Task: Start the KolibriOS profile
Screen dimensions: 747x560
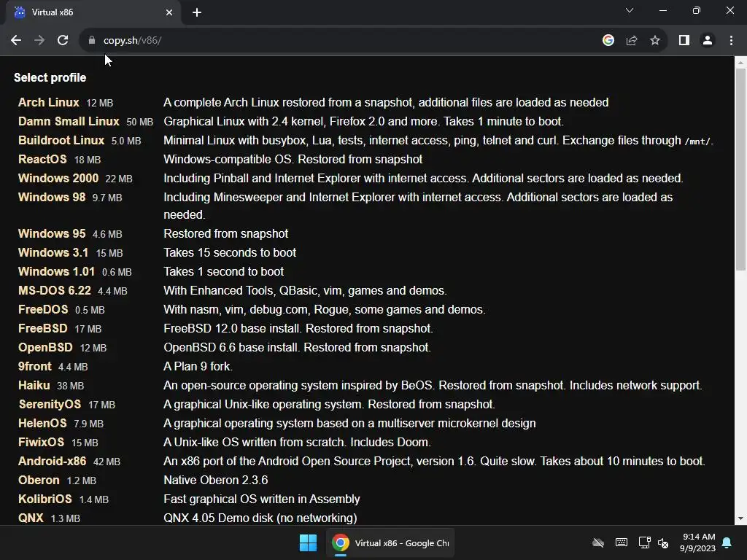Action: (44, 499)
